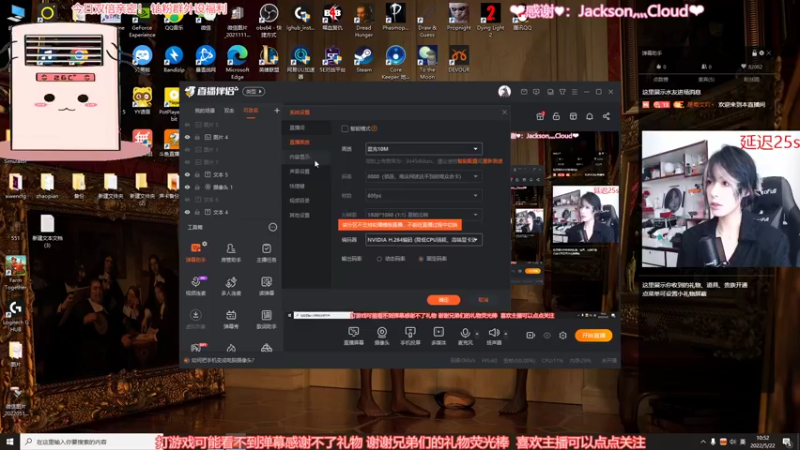
Task: Toggle visibility of the 图片 7 layer
Action: (x=187, y=162)
